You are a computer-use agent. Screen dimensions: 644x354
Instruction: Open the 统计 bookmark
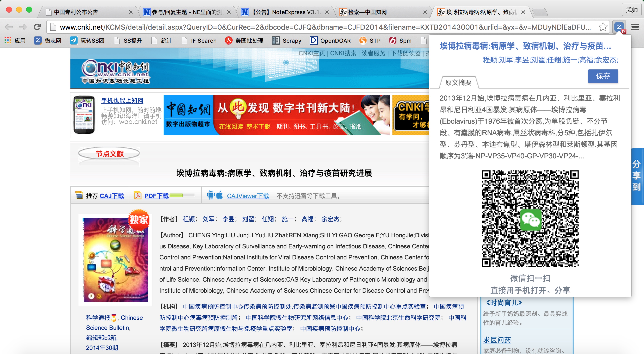coord(162,41)
